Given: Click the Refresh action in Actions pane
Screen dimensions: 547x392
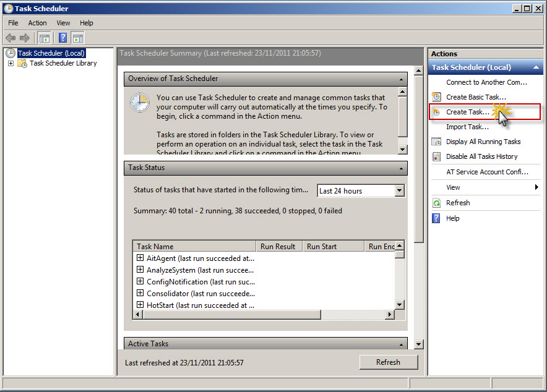Looking at the screenshot, I should [458, 203].
